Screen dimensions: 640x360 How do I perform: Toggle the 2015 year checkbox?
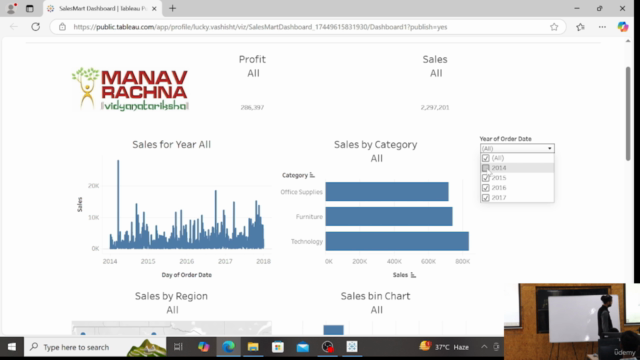(x=486, y=178)
